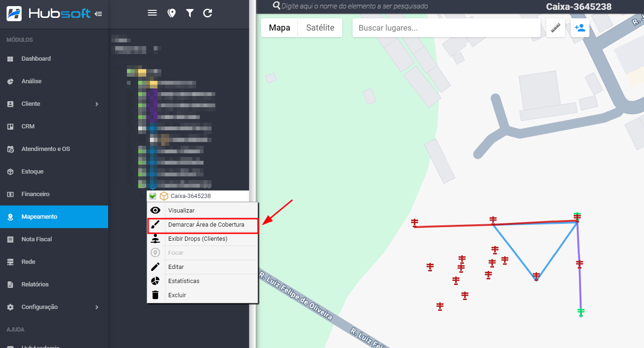The height and width of the screenshot is (348, 644).
Task: Click the CRM board icon
Action: click(x=10, y=127)
